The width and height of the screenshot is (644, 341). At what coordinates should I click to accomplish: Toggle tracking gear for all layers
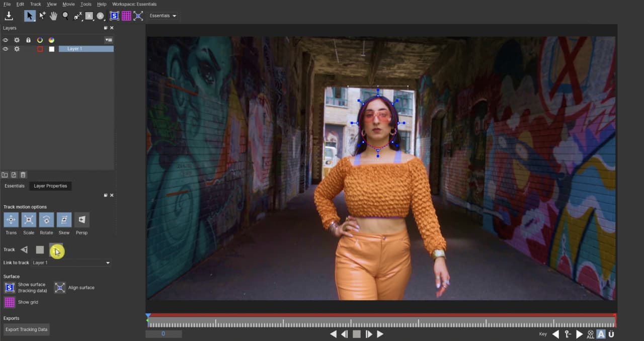click(x=17, y=40)
